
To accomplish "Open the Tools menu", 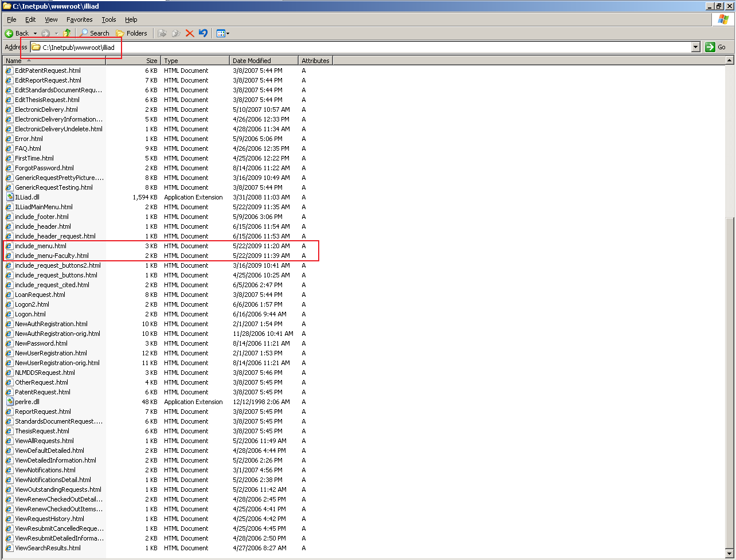I will 108,19.
